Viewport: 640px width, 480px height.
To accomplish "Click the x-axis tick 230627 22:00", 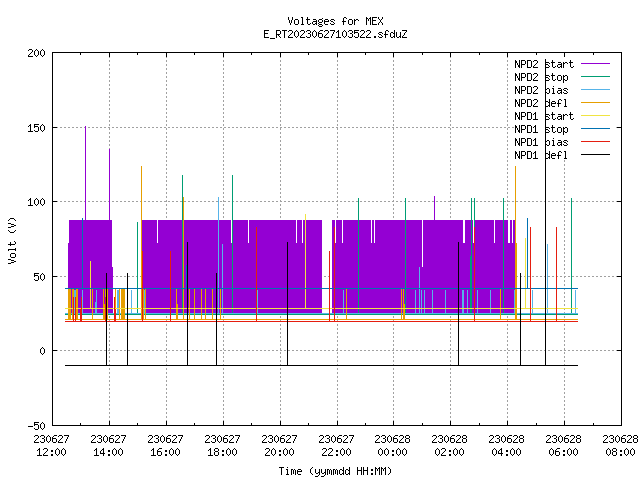I will tap(336, 446).
